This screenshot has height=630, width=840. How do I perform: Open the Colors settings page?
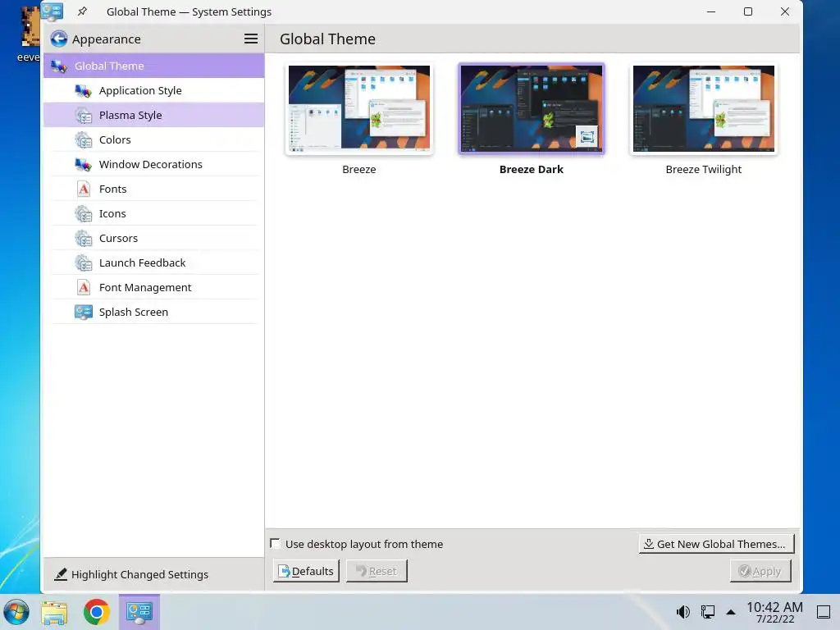click(x=153, y=139)
